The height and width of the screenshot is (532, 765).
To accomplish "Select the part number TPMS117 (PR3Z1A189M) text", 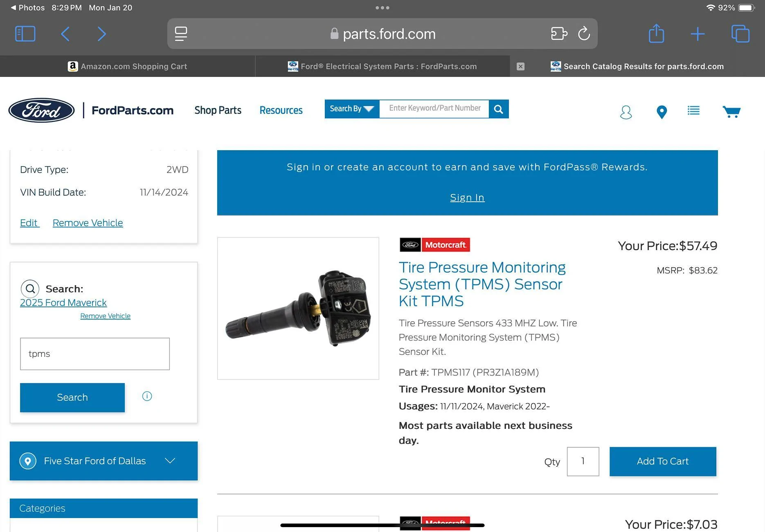I will 485,372.
